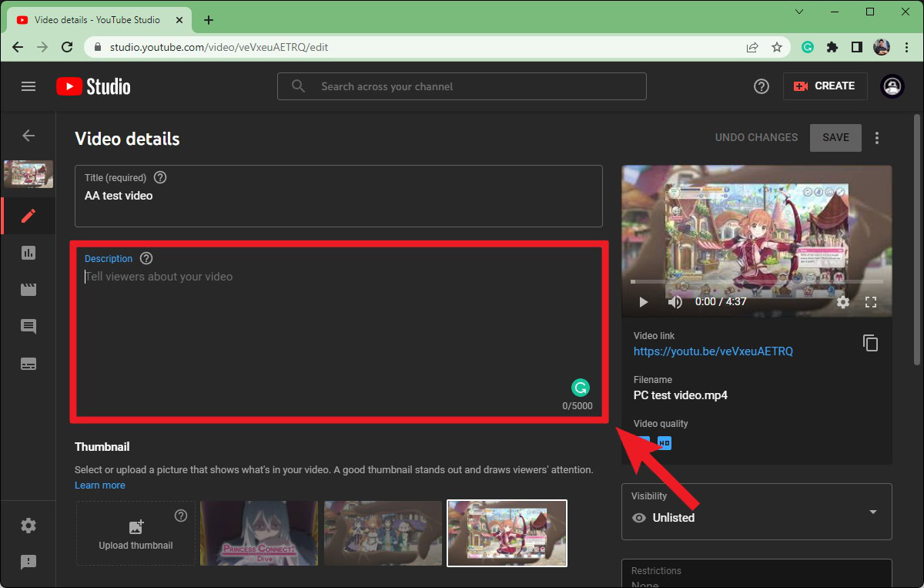Open a new browser tab
The image size is (924, 588).
209,20
